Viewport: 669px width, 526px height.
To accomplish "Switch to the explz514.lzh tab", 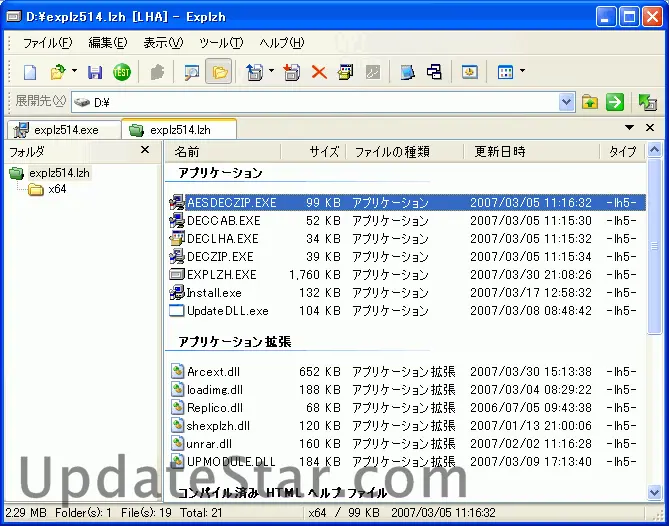I will (x=179, y=129).
